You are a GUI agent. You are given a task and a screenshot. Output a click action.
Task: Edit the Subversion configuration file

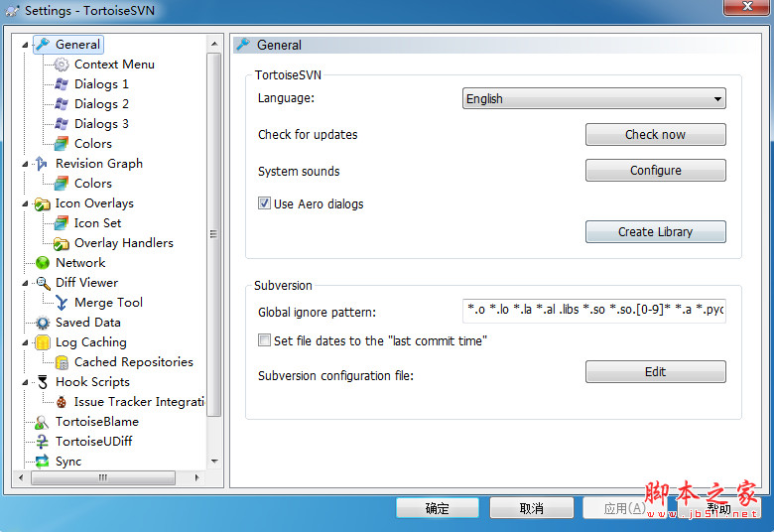(656, 371)
